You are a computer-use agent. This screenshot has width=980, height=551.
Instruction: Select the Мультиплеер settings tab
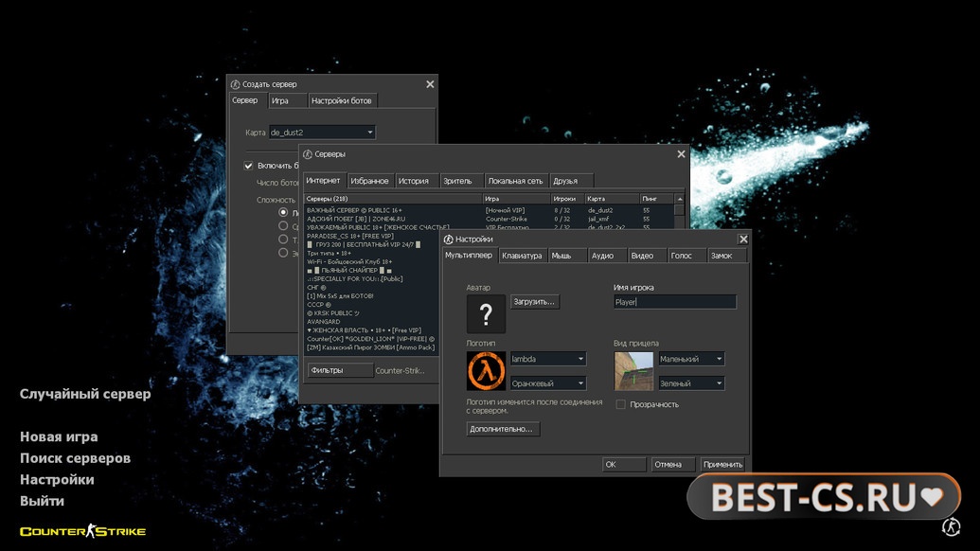tap(470, 256)
